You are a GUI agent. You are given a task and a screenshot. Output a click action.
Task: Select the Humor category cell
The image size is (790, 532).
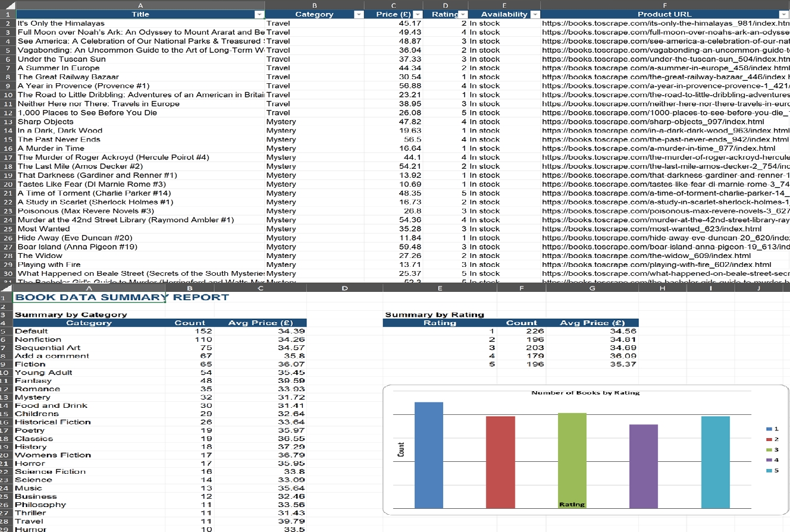pyautogui.click(x=89, y=530)
